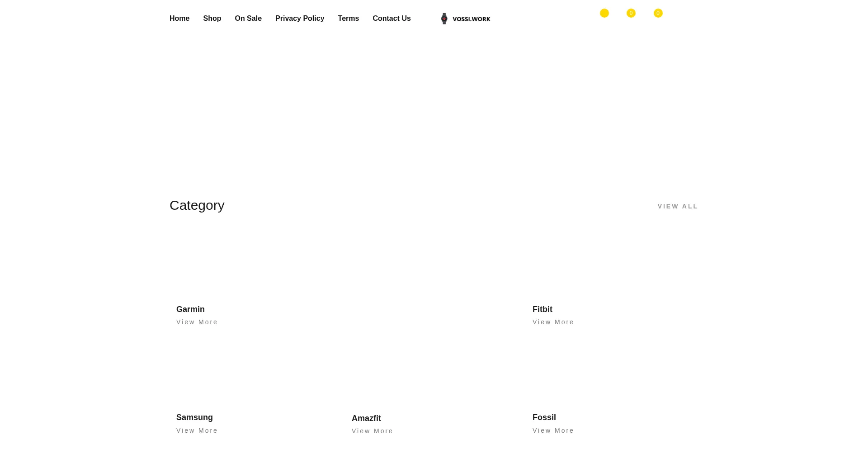Click View More under Fitbit

tap(553, 322)
